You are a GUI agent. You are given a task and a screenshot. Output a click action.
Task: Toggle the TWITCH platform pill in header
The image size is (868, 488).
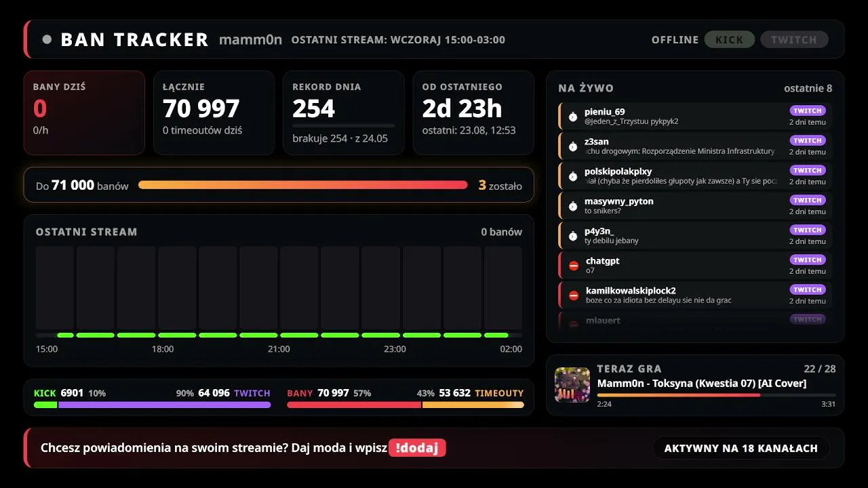click(x=794, y=40)
